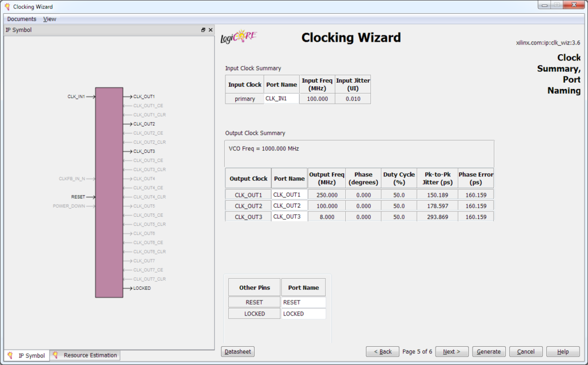The image size is (588, 365).
Task: Edit the CLK_OUT1 port name field
Action: [289, 194]
